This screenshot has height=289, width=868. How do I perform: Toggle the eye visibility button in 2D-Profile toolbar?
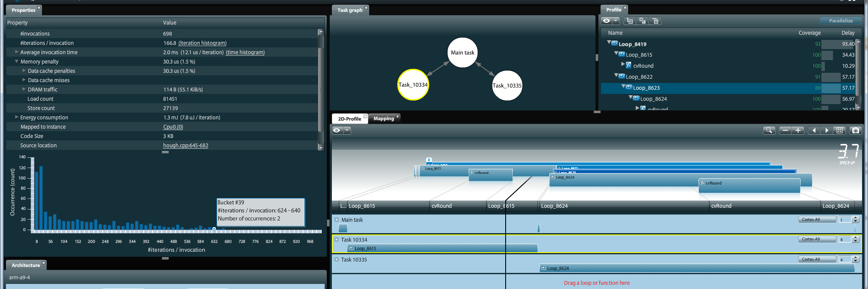click(x=337, y=130)
